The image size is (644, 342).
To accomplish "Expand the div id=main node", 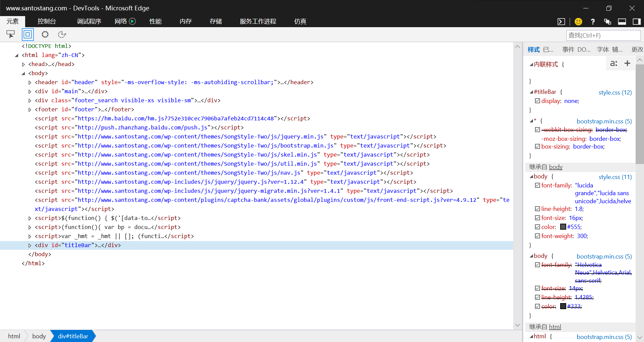I will (30, 92).
